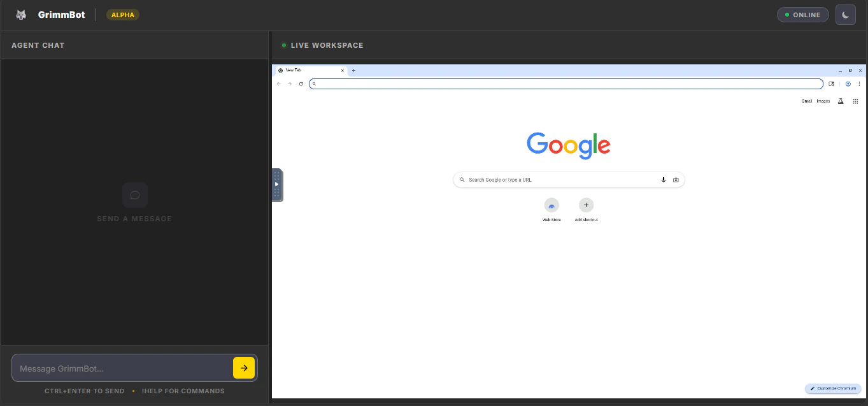
Task: Open the Google apps grid
Action: (855, 101)
